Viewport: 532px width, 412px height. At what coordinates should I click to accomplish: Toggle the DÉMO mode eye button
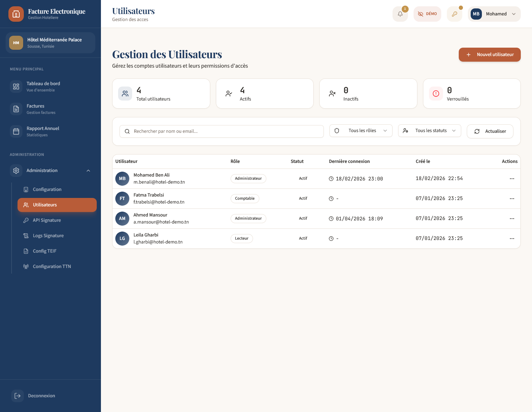click(427, 14)
